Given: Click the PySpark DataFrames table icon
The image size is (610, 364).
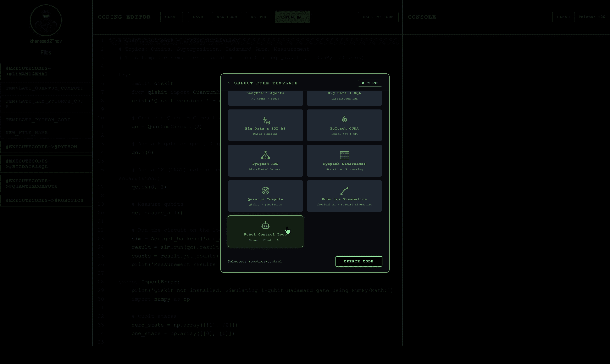Looking at the screenshot, I should click(344, 155).
